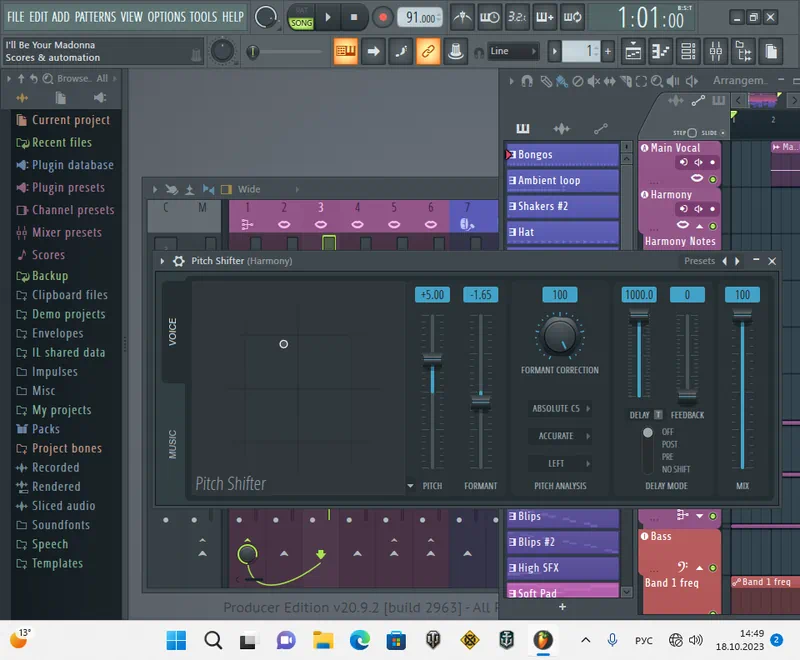Click the FORMANT slider handle
This screenshot has width=800, height=660.
click(x=481, y=403)
